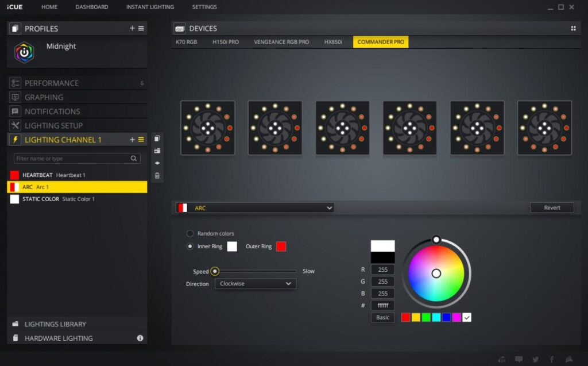Click the Midnight profile logo icon
Screen dimensions: 588x366
(24, 52)
